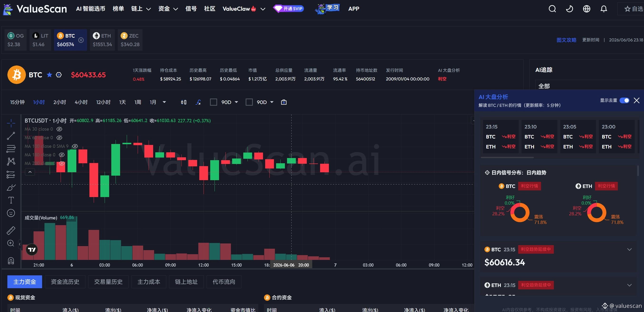
Task: Switch theme using the moon icon
Action: pyautogui.click(x=570, y=9)
